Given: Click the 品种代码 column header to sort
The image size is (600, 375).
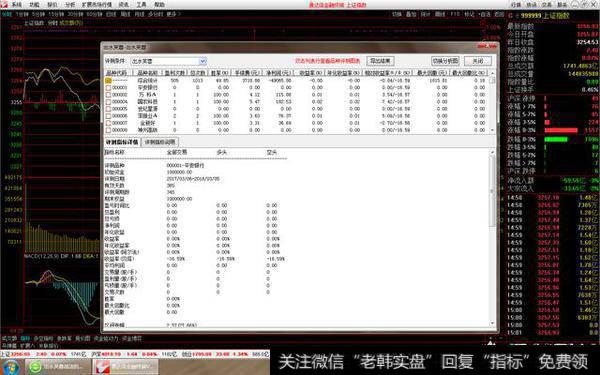Looking at the screenshot, I should click(116, 73).
